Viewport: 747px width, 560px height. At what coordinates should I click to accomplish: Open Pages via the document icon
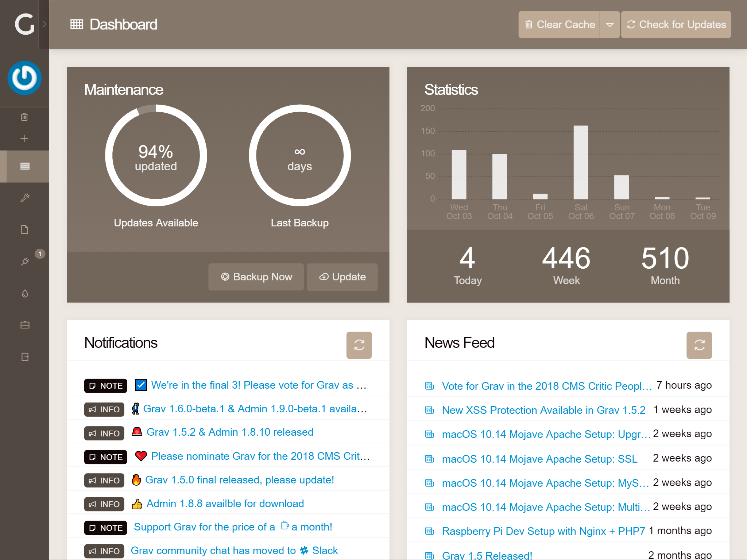point(24,230)
